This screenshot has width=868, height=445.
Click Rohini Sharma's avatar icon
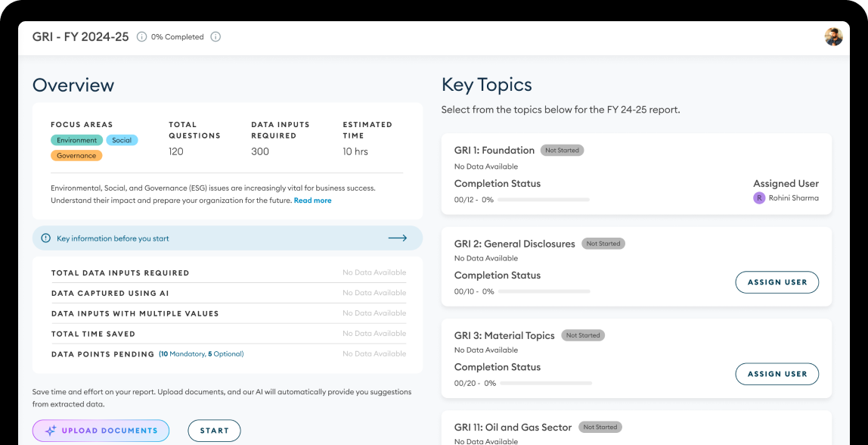pos(759,198)
